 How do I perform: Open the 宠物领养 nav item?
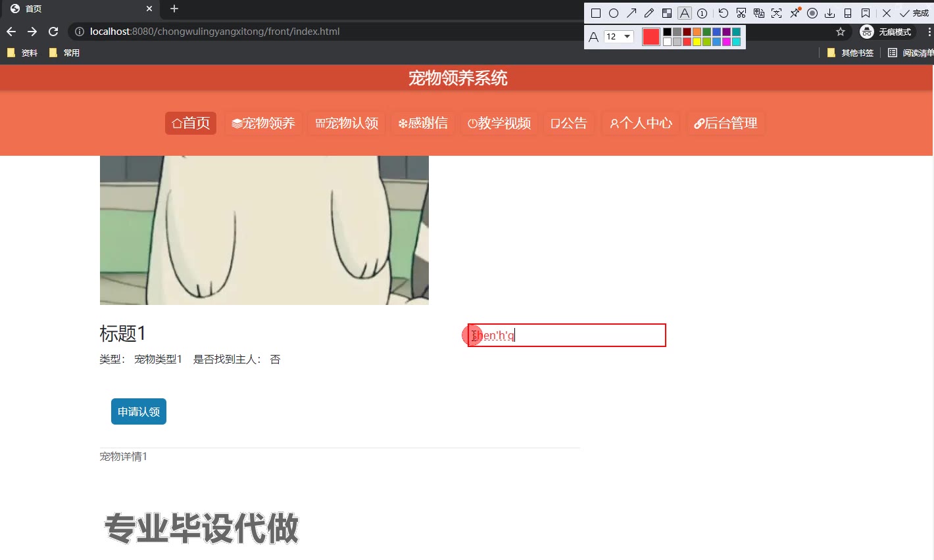[x=263, y=123]
